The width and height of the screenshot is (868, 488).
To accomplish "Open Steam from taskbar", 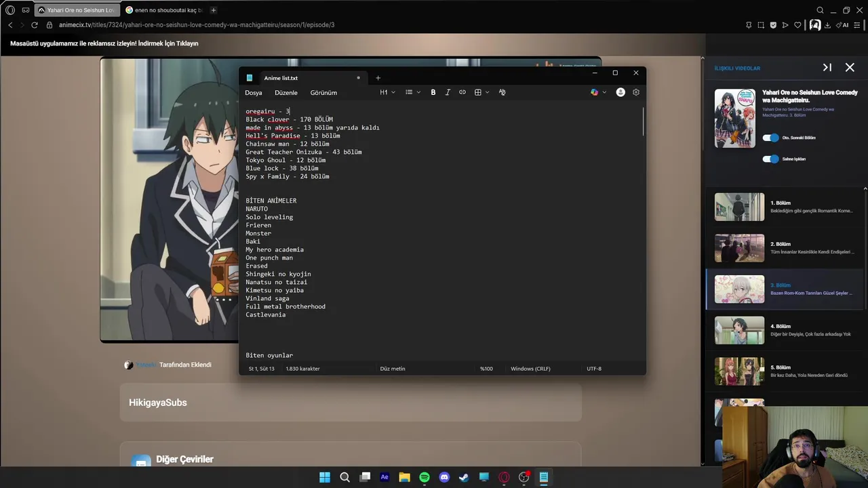I will 464,477.
